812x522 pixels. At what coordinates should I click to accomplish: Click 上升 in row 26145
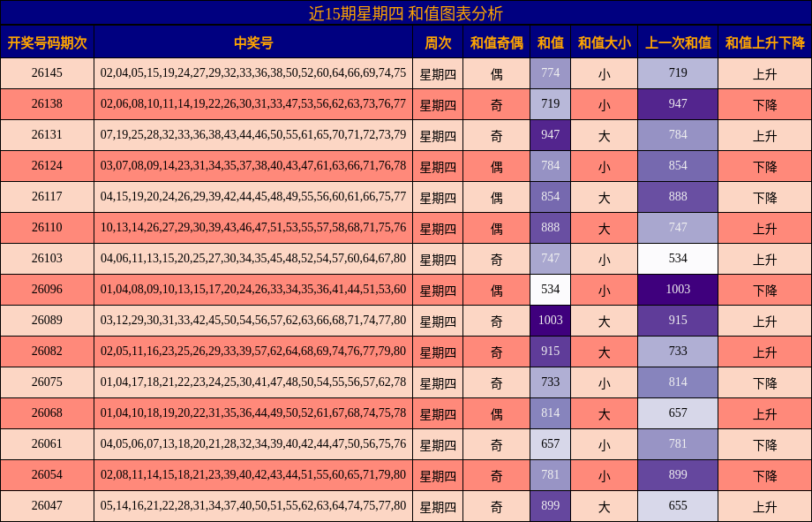click(765, 74)
